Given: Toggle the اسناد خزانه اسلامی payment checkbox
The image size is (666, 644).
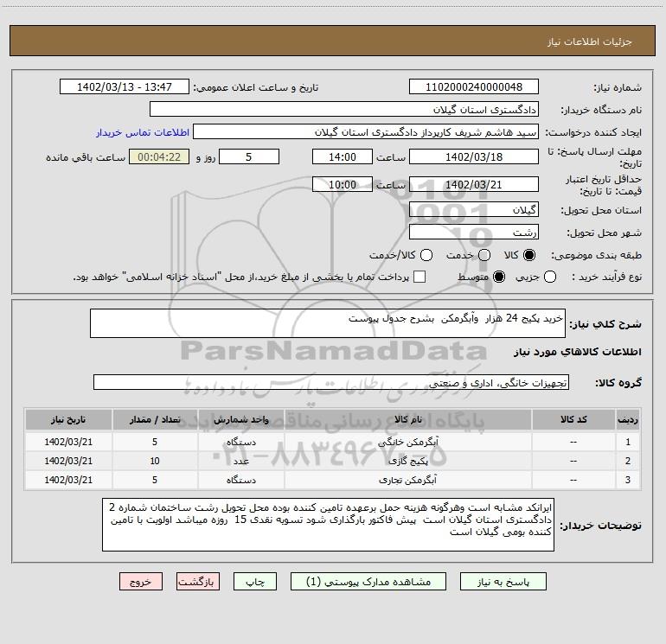Looking at the screenshot, I should (x=419, y=277).
